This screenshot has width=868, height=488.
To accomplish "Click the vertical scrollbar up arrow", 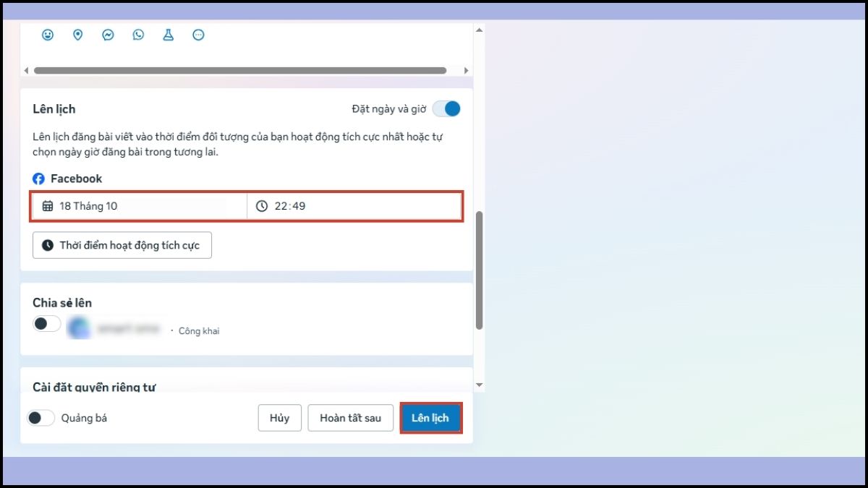I will coord(479,29).
